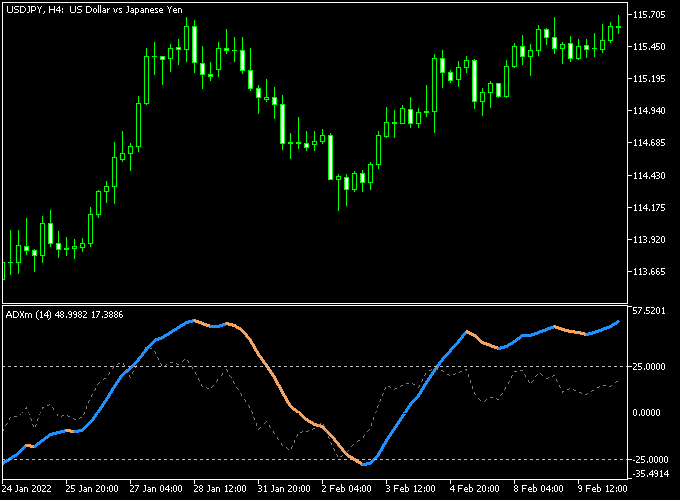The image size is (680, 500).
Task: Click the 0.0000 indicator scale label
Action: (646, 412)
